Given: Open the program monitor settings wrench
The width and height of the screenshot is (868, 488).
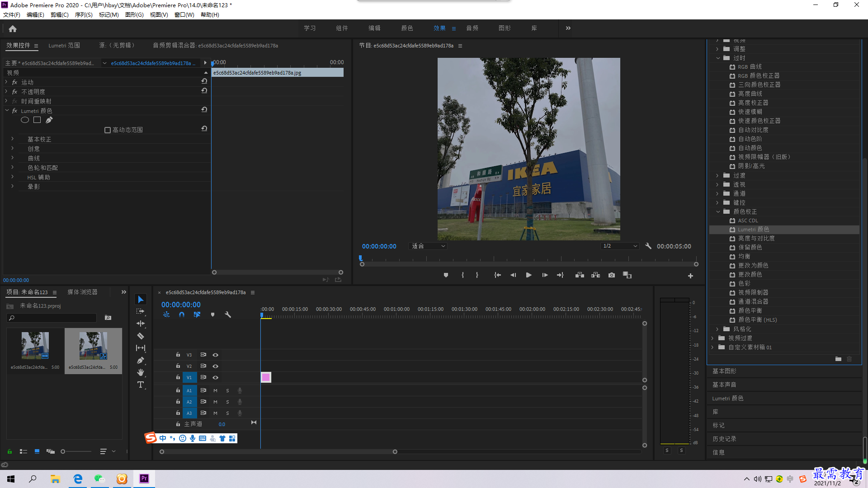Looking at the screenshot, I should 648,246.
